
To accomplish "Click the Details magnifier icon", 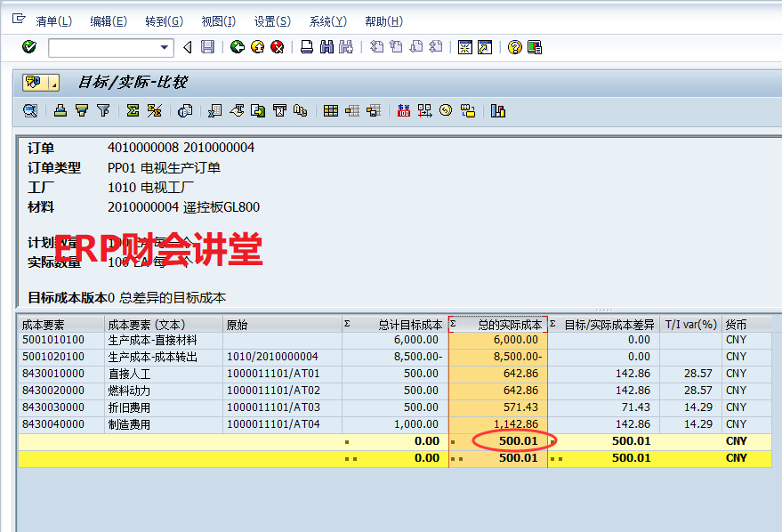I will pyautogui.click(x=30, y=111).
